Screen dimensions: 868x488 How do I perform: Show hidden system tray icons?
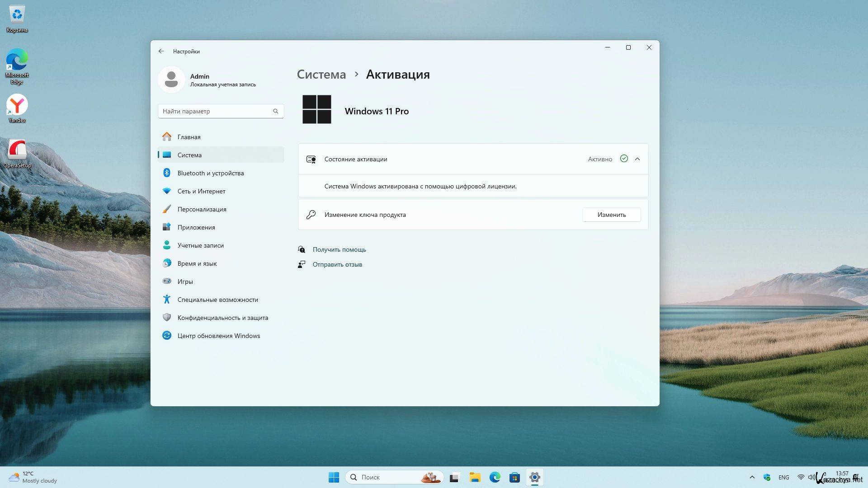point(752,477)
